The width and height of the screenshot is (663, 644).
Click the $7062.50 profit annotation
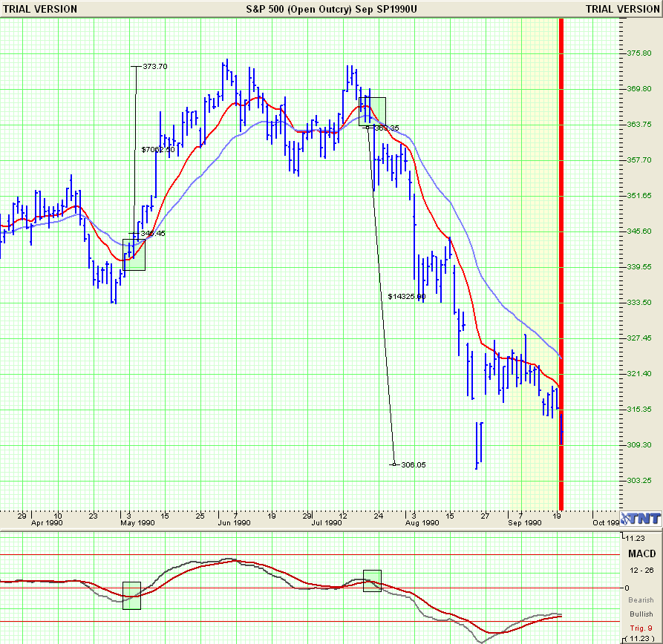coord(158,150)
